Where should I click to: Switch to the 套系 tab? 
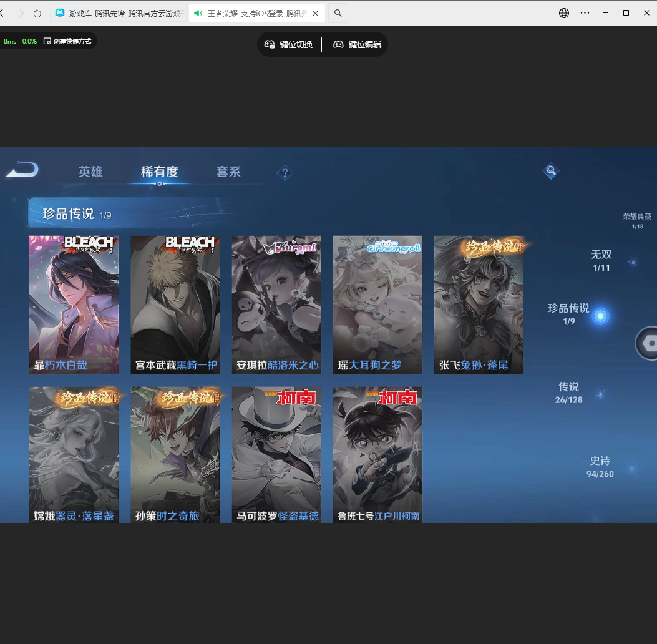[229, 172]
